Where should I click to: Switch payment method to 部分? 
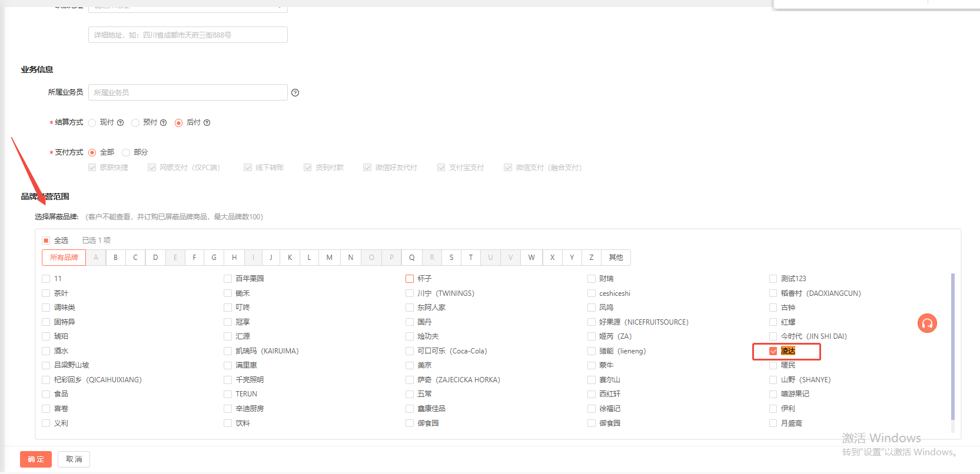pyautogui.click(x=126, y=152)
